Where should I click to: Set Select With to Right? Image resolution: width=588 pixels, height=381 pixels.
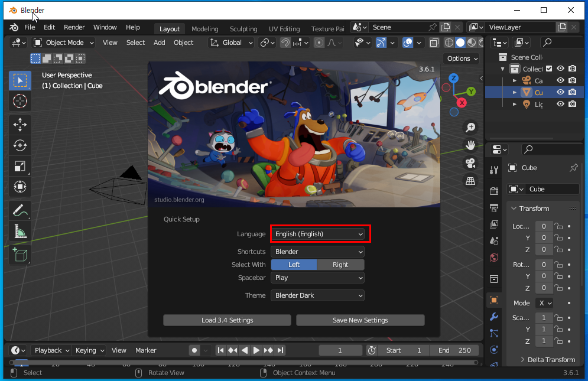point(340,265)
